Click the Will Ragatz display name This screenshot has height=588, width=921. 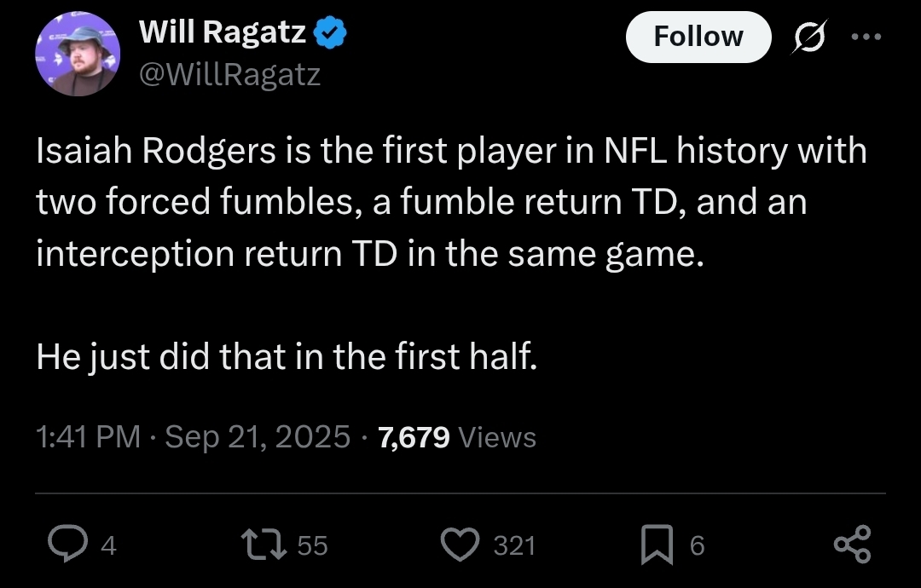pyautogui.click(x=223, y=32)
